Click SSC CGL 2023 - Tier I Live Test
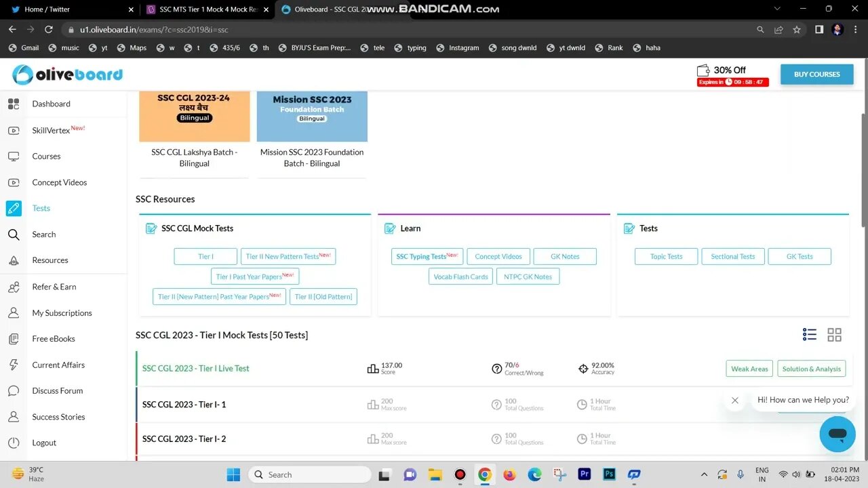 [x=196, y=369]
